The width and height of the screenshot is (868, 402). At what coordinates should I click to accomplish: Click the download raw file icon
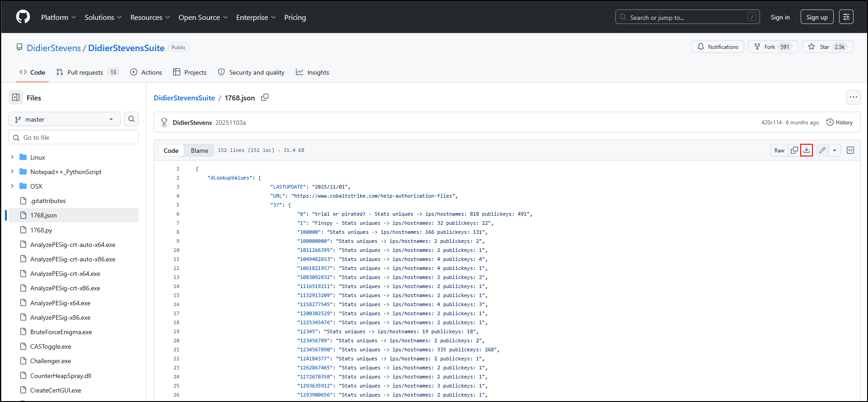point(807,150)
